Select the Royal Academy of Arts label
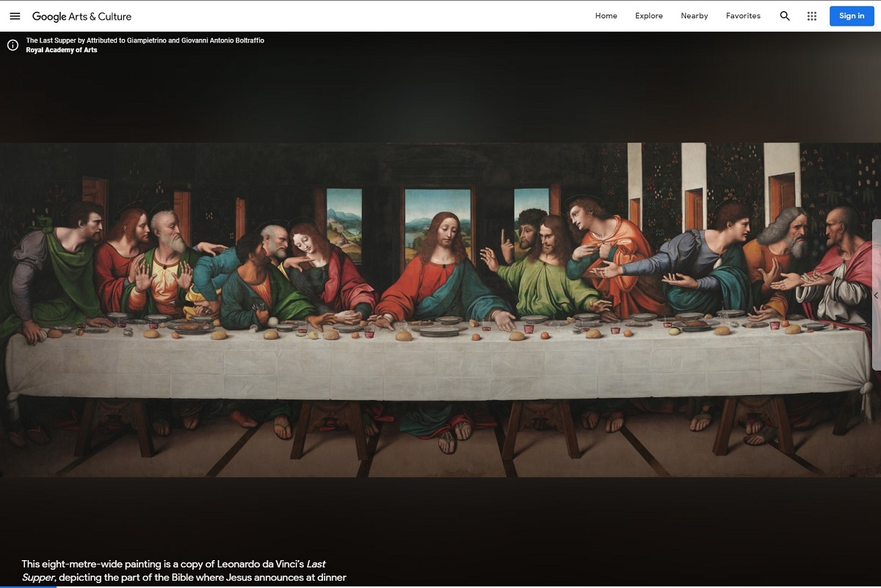881x588 pixels. (61, 50)
